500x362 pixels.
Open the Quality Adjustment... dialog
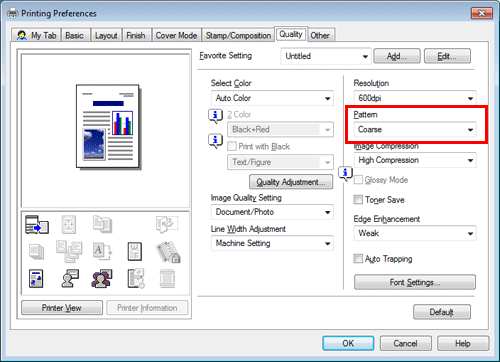point(291,182)
